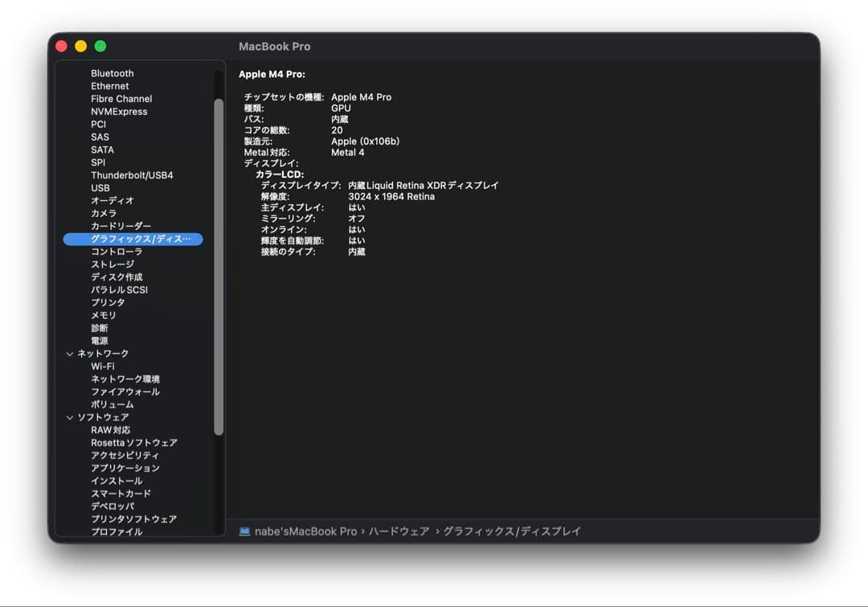
Task: Click the GPU type value
Action: [x=341, y=108]
